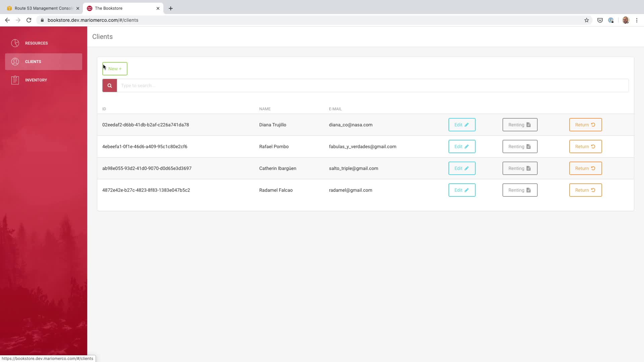The width and height of the screenshot is (644, 362).
Task: Click Return for Diana Trujillo
Action: [585, 125]
